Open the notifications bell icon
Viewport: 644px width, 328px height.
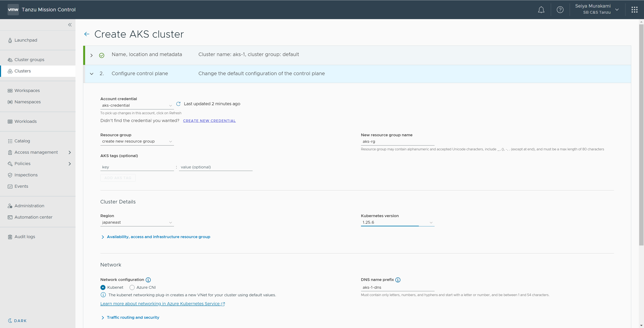pyautogui.click(x=541, y=10)
